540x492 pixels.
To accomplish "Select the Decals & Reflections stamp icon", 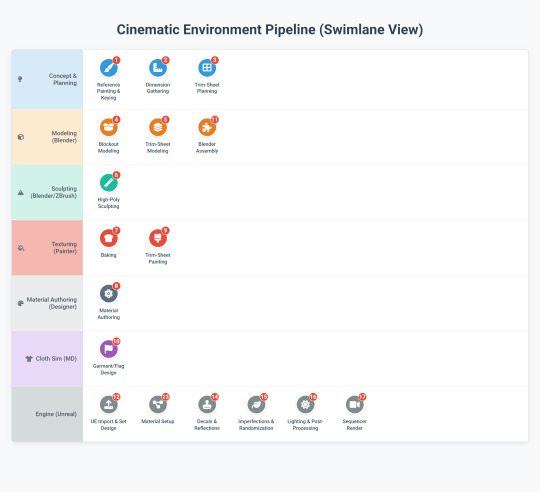I will click(207, 404).
